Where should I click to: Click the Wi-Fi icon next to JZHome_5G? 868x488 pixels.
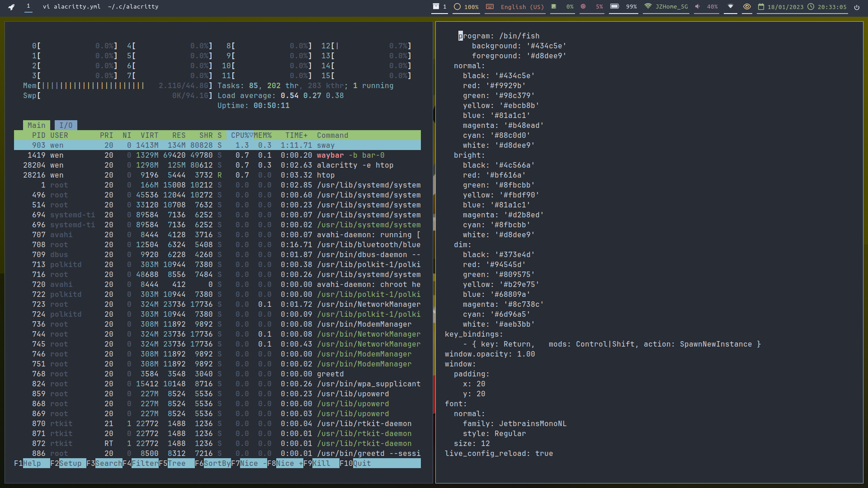[648, 7]
